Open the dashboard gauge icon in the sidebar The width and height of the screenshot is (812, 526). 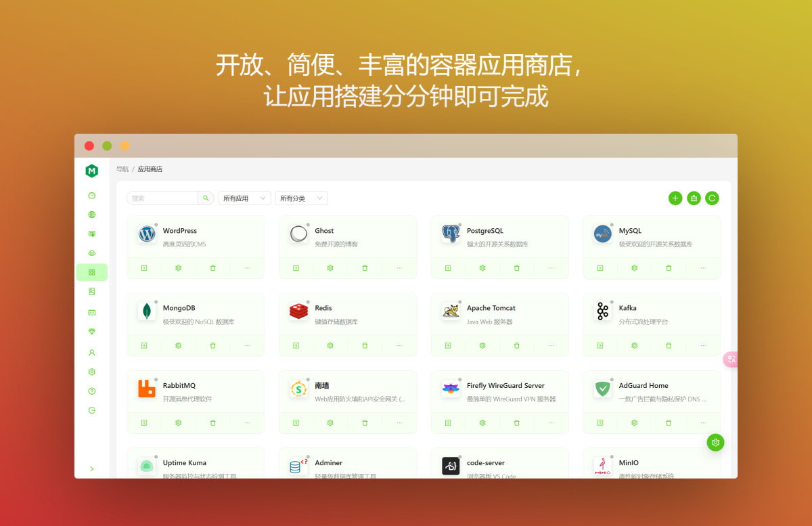tap(92, 195)
